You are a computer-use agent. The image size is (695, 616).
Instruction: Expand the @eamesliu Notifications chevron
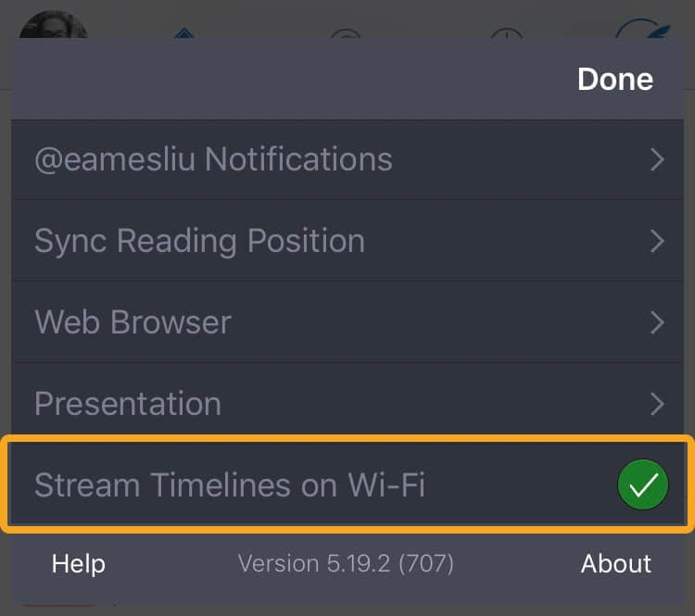coord(657,159)
